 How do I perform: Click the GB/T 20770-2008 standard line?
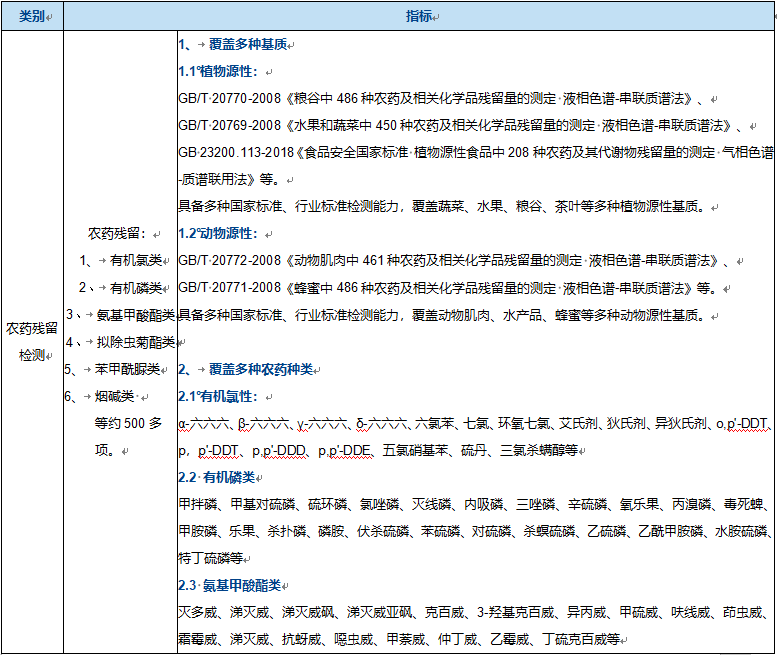point(440,99)
